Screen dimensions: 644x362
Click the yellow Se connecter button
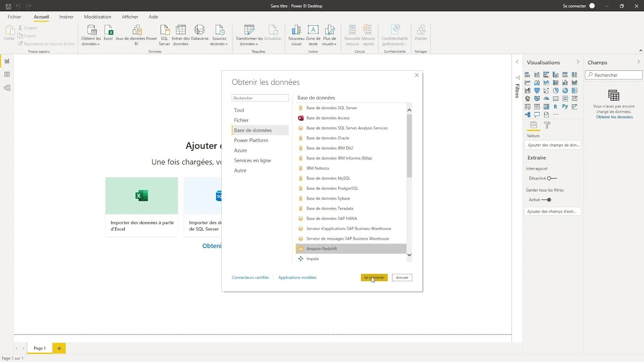(x=374, y=278)
